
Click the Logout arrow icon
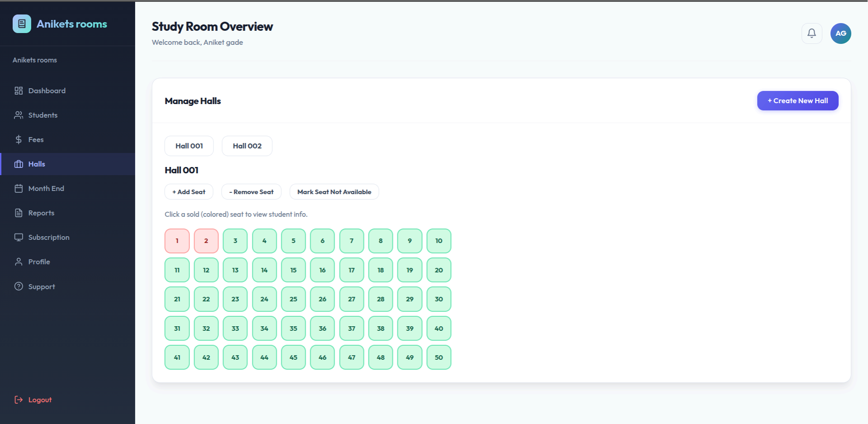(19, 400)
